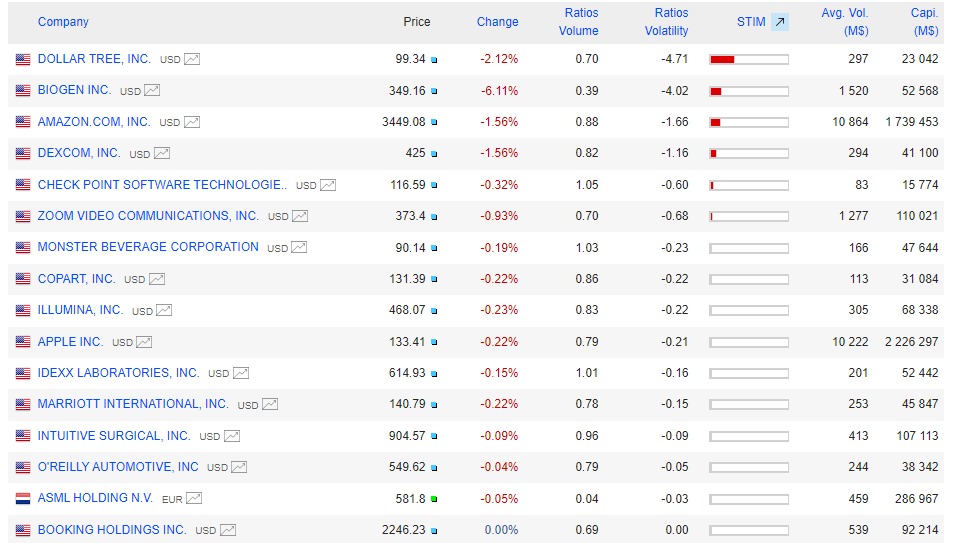Open the chart icon for Booking Holdings
Image resolution: width=960 pixels, height=543 pixels.
(228, 530)
